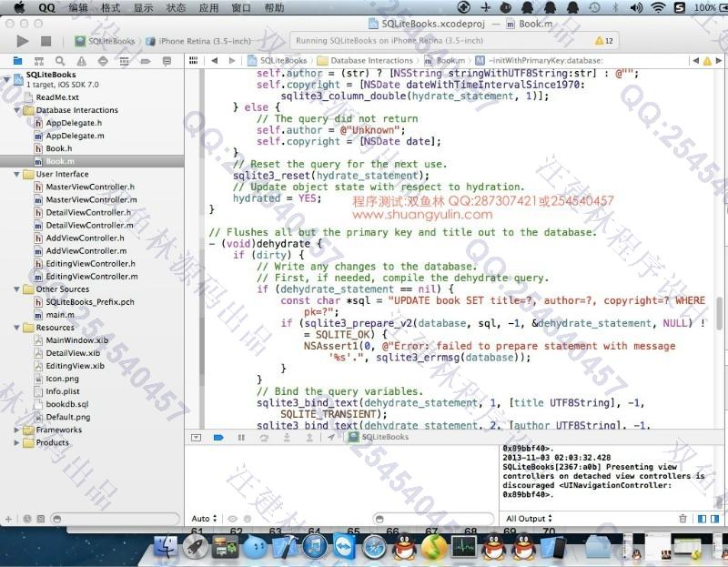728x567 pixels.
Task: Jump to the next issue arrow
Action: pyautogui.click(x=719, y=60)
